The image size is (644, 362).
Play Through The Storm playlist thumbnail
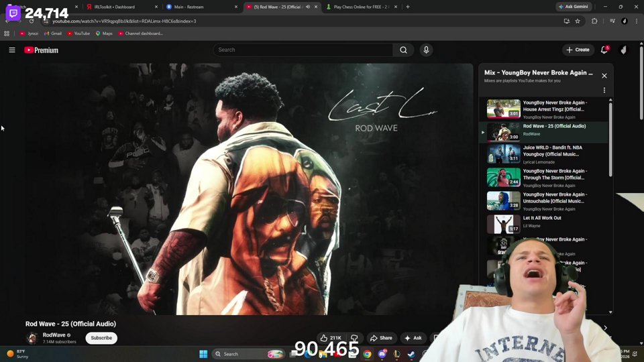coord(504,178)
